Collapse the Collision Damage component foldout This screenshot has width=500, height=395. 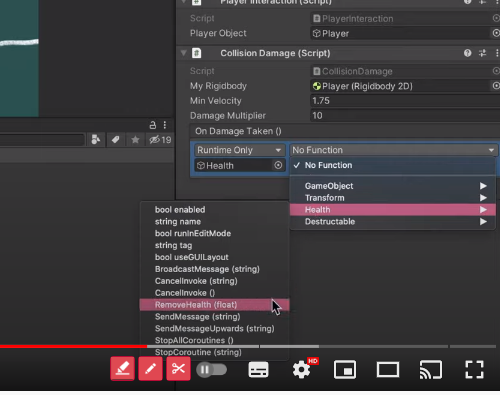click(x=183, y=53)
